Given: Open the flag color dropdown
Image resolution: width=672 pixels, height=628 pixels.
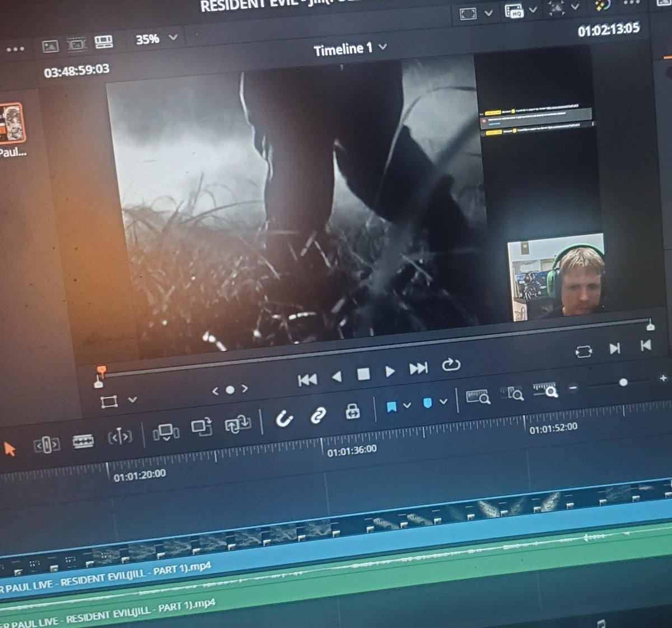Looking at the screenshot, I should [x=407, y=404].
